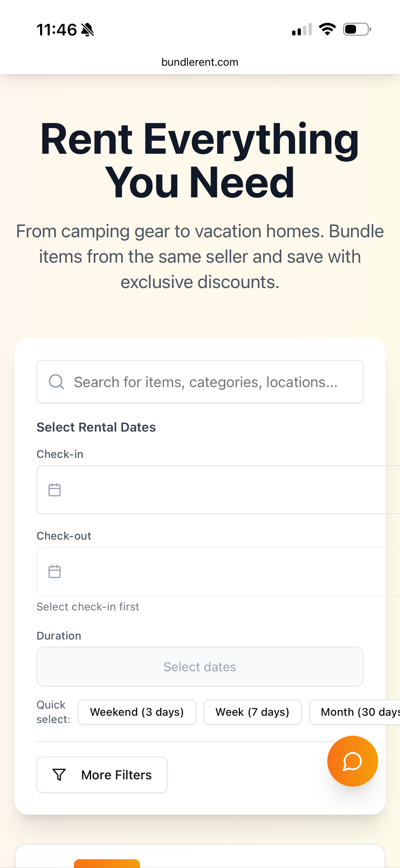
Task: Click the funnel icon on More Filters
Action: click(59, 775)
